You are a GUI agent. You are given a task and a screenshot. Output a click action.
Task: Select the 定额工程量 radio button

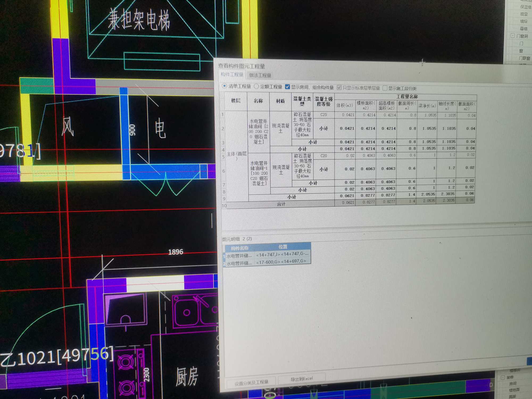tap(268, 86)
